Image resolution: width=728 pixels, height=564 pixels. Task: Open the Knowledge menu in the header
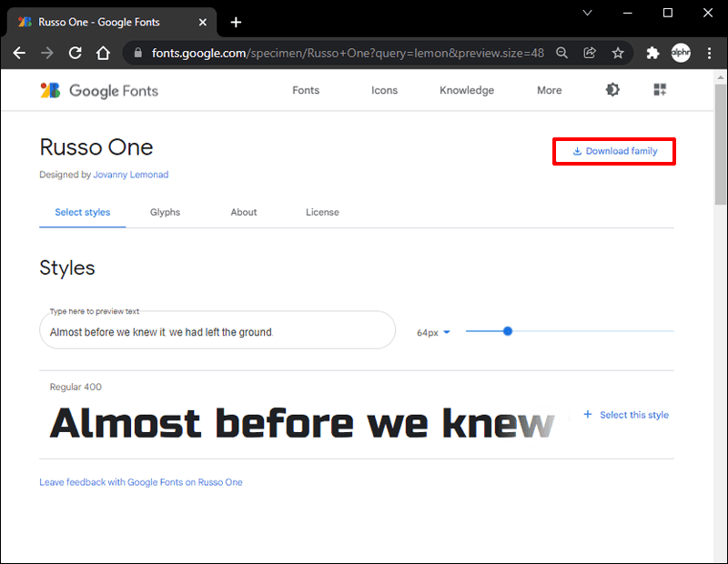(467, 90)
